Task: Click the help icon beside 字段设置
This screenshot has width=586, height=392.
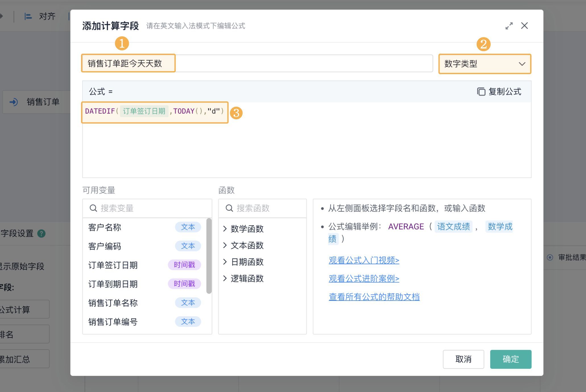Action: point(42,233)
